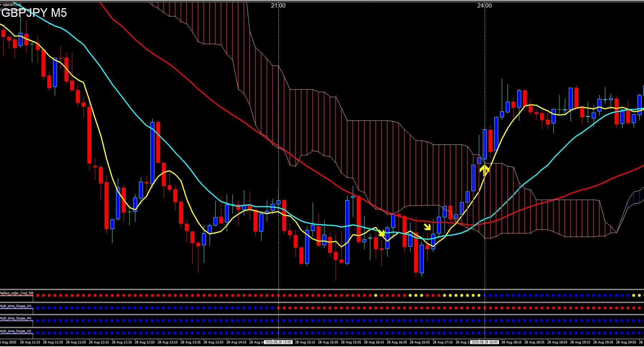644x347 pixels.
Task: Click the 28 Aug 13:15 time axis label
Action: (168, 342)
